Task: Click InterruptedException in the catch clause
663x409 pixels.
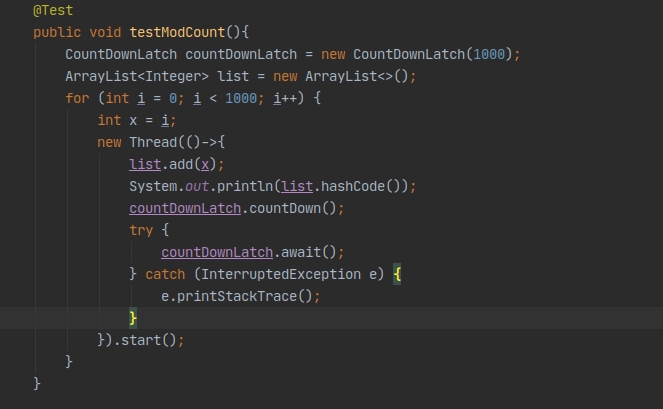Action: pos(281,274)
